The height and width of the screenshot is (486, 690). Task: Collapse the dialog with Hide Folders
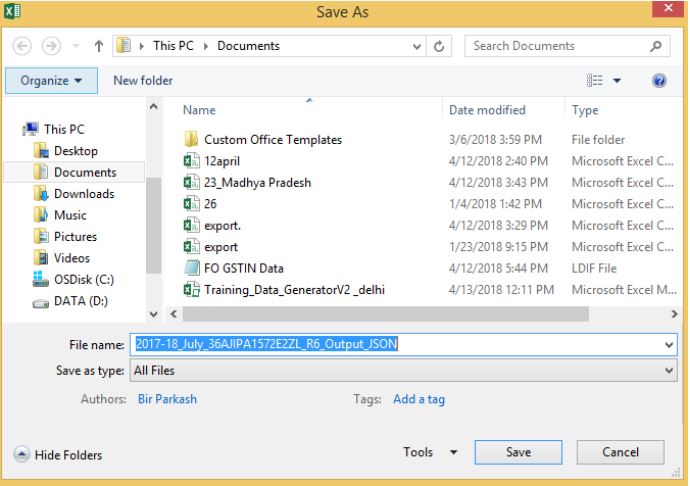pyautogui.click(x=58, y=455)
